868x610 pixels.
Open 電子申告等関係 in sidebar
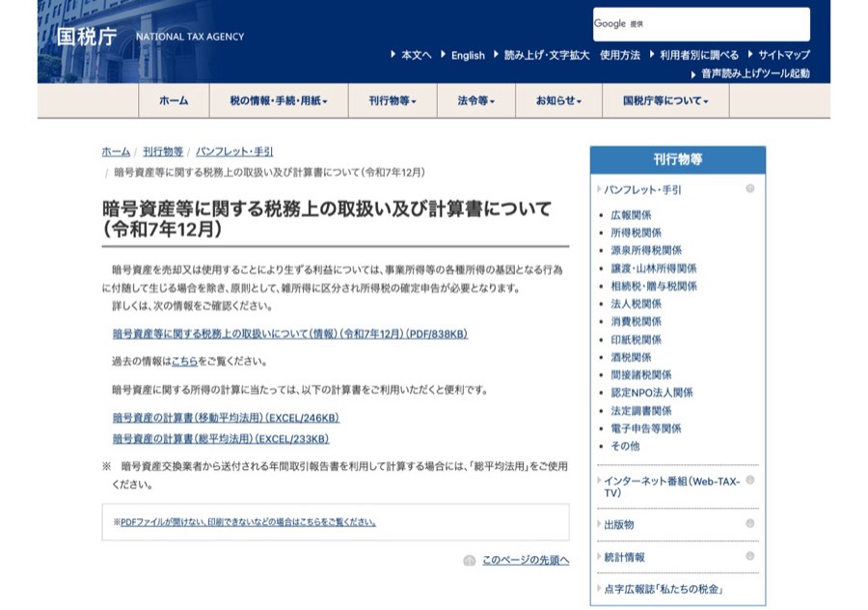click(x=645, y=429)
